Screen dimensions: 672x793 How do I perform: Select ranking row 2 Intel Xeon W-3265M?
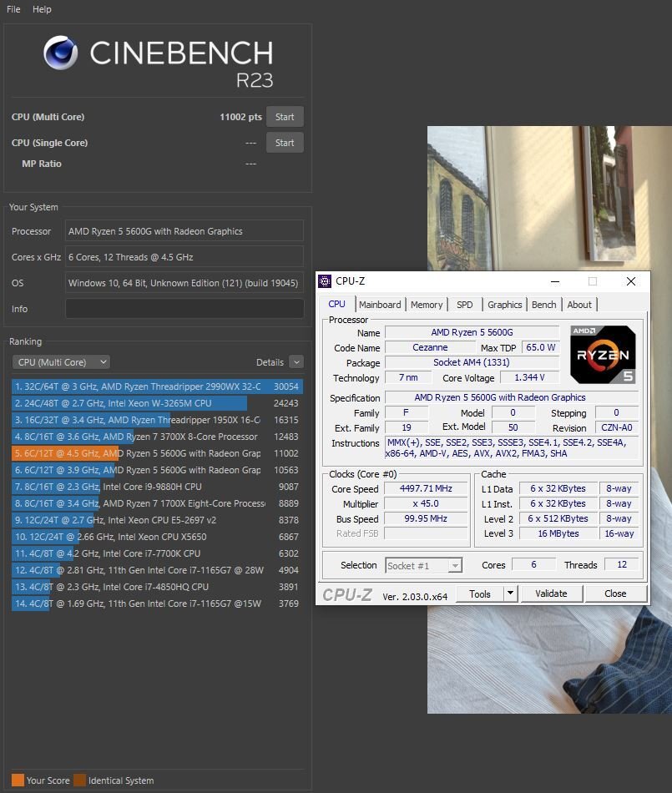point(157,403)
